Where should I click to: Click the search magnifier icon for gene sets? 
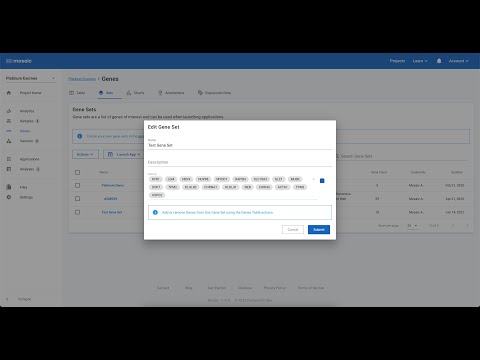(337, 156)
